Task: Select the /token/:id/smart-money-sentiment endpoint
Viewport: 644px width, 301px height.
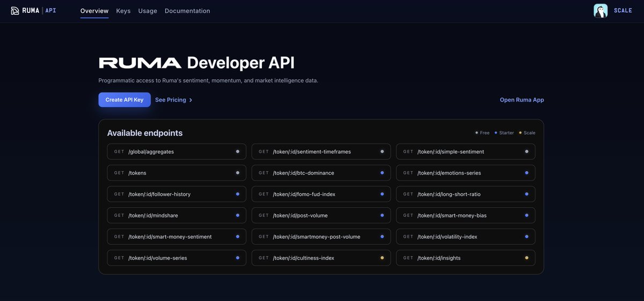Action: tap(177, 237)
